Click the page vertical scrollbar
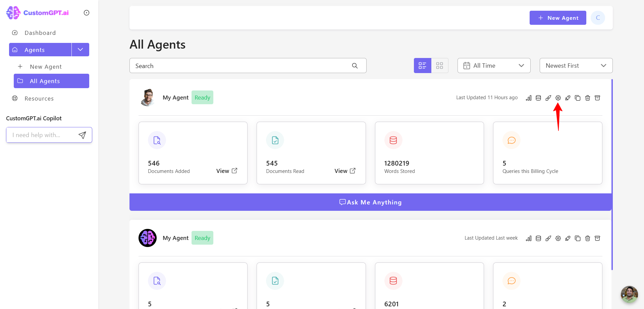644x309 pixels. coord(612,174)
